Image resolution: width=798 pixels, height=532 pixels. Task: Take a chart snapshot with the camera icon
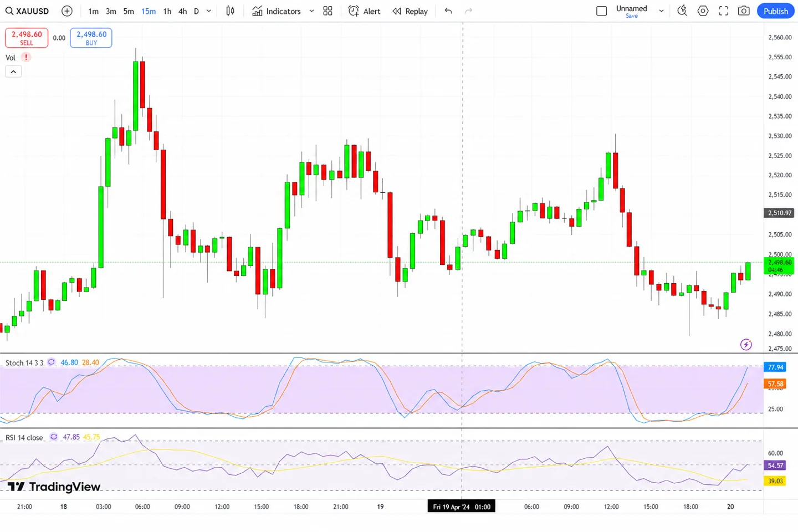click(744, 11)
